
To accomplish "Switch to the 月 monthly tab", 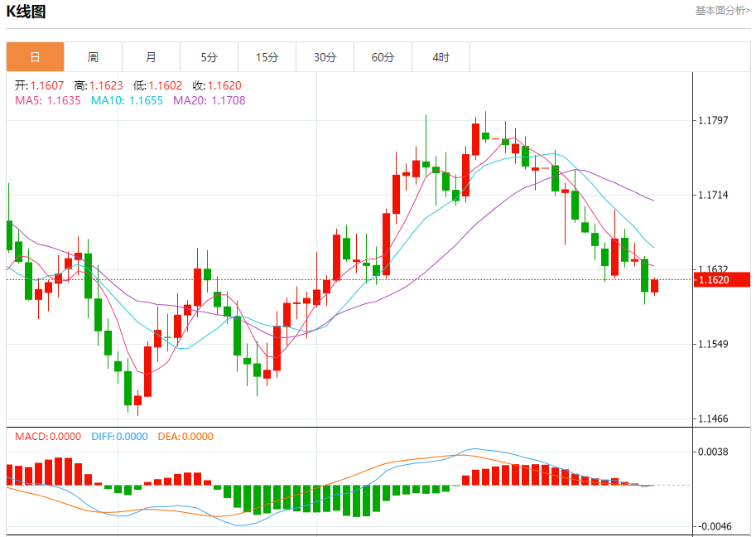I will pyautogui.click(x=151, y=57).
